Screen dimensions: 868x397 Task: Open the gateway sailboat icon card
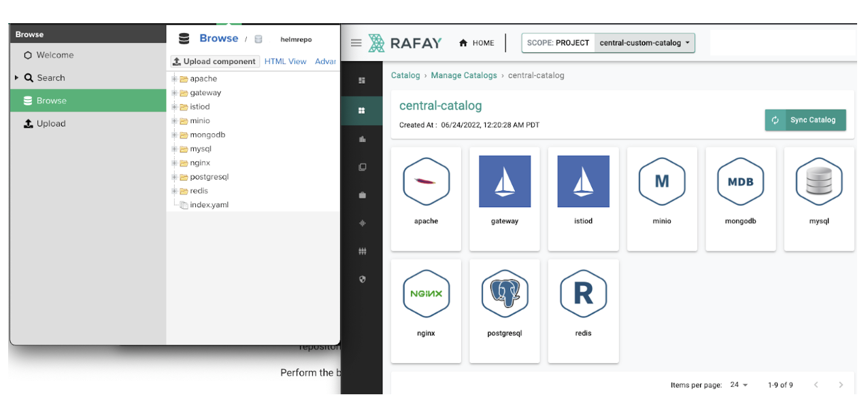[x=505, y=182]
